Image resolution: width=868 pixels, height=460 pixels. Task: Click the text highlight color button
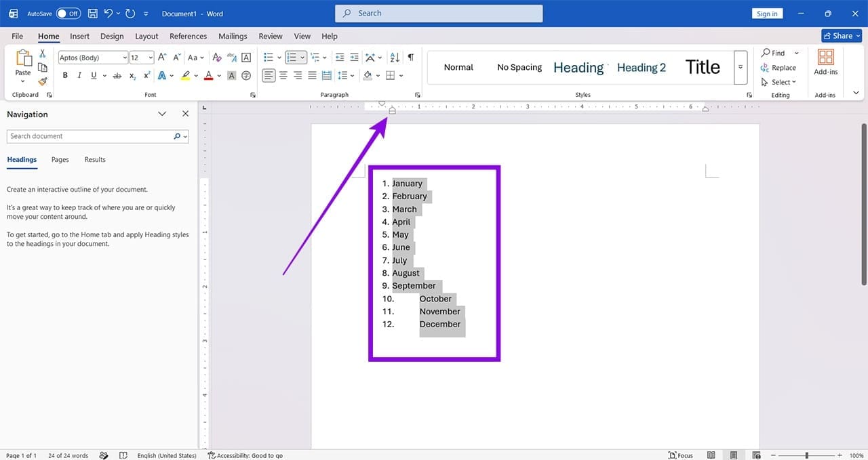(x=185, y=76)
